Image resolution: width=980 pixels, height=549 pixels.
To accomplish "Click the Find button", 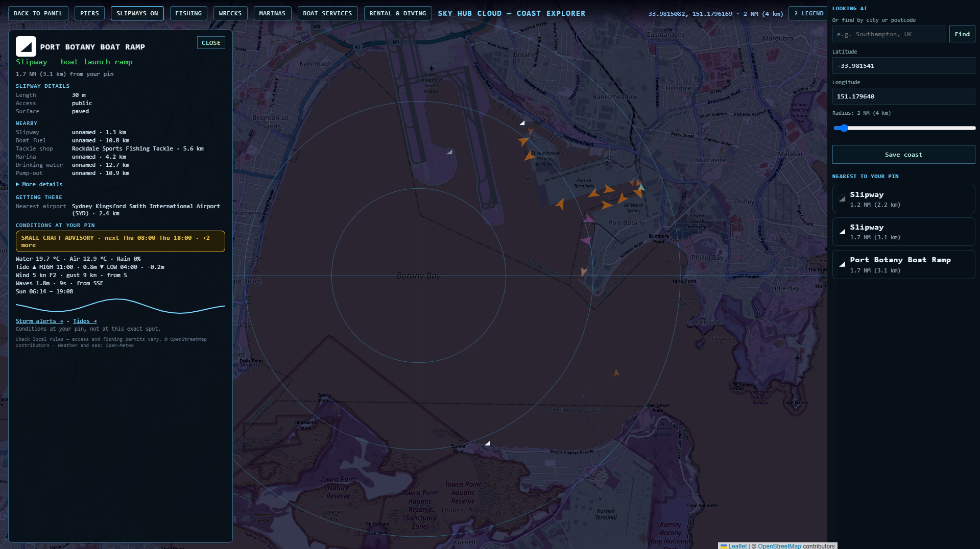I will point(962,34).
